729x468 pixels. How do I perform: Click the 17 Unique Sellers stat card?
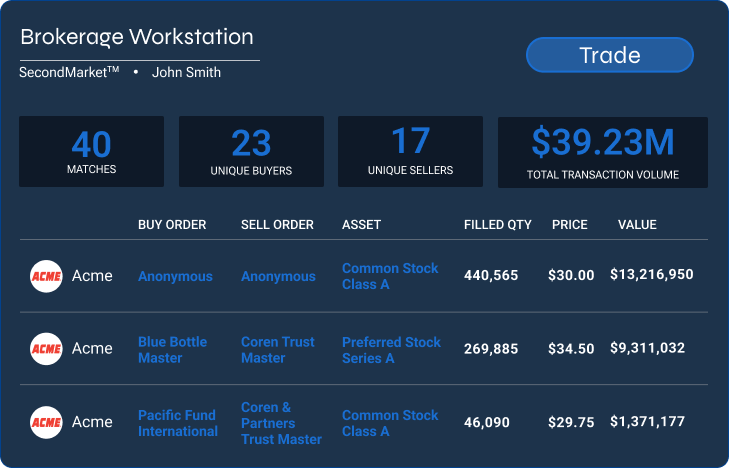[x=410, y=152]
